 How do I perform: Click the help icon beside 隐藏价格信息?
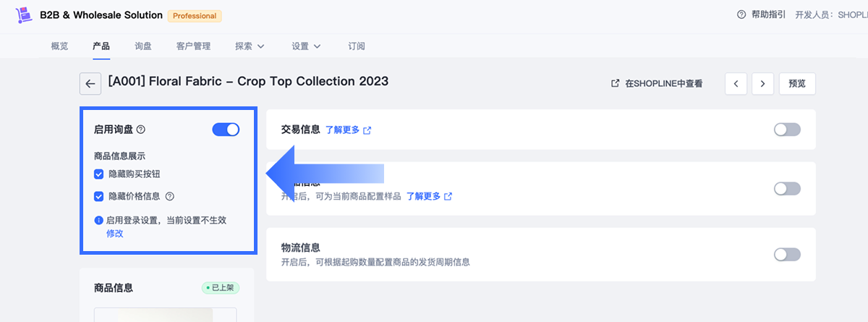pyautogui.click(x=170, y=196)
